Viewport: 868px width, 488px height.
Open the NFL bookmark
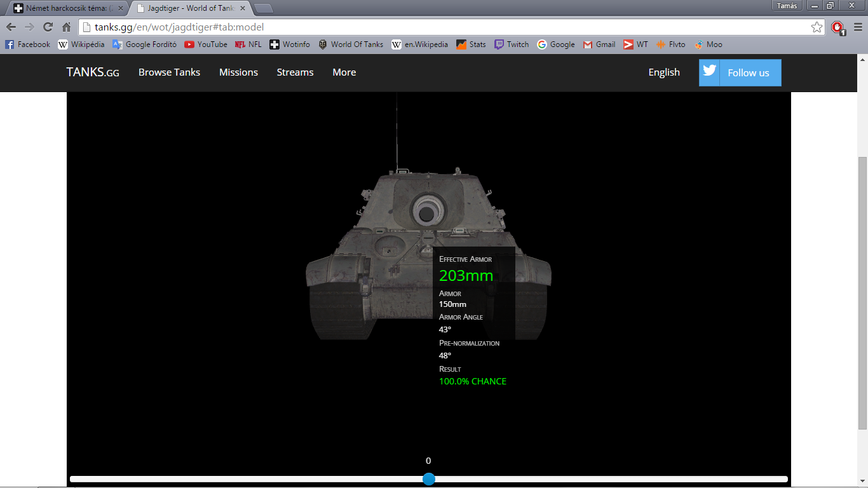coord(248,44)
